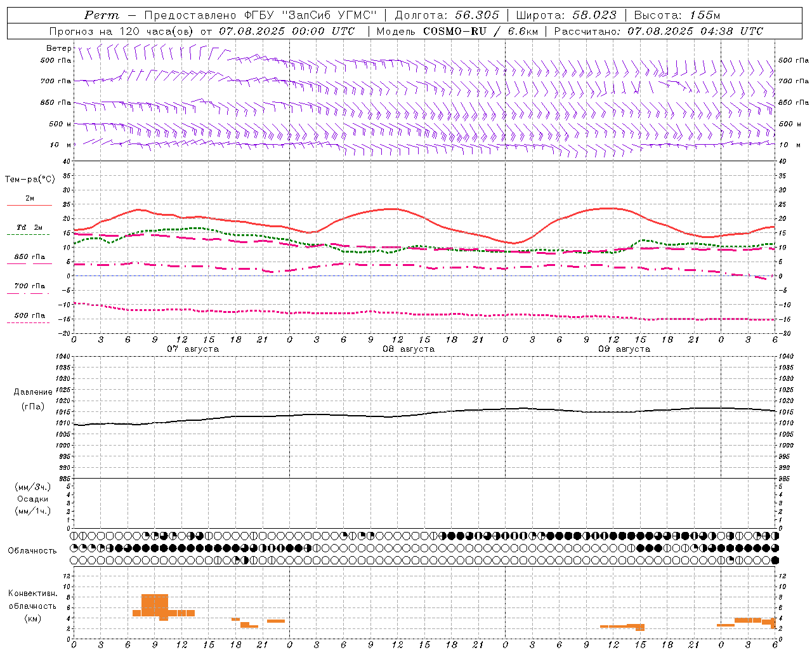Click the "(мм/1ч.)" precipitation unit label
This screenshot has width=812, height=650.
(x=32, y=511)
